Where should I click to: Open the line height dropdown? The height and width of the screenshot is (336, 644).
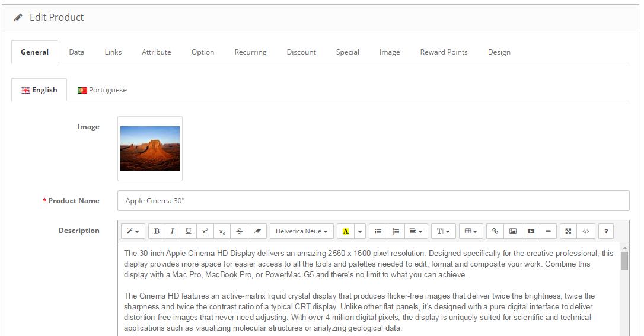coord(443,231)
